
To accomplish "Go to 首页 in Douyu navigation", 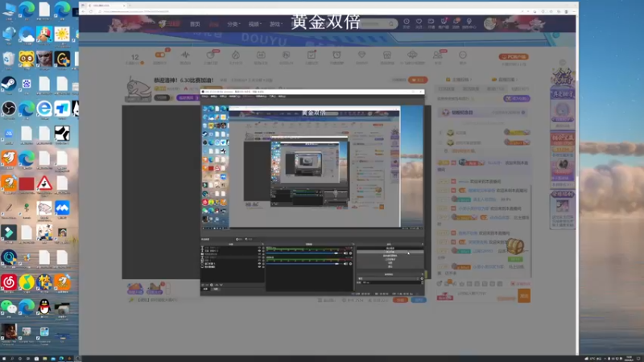I will point(195,24).
